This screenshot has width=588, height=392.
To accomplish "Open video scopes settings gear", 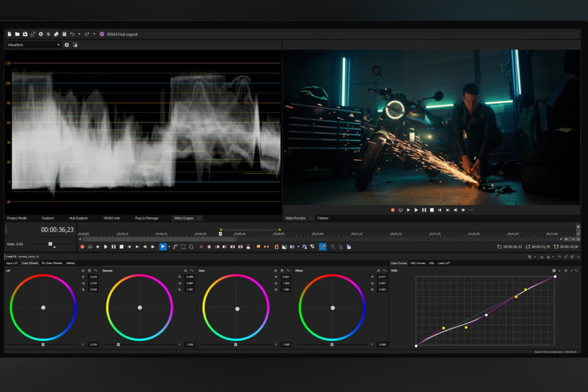I will tap(67, 45).
